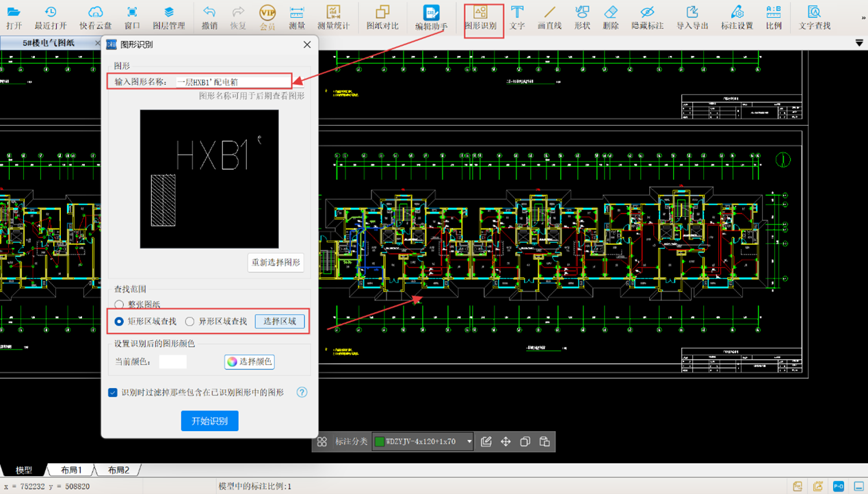Image resolution: width=868 pixels, height=494 pixels.
Task: Switch to the 布局1 layout tab
Action: [x=71, y=470]
